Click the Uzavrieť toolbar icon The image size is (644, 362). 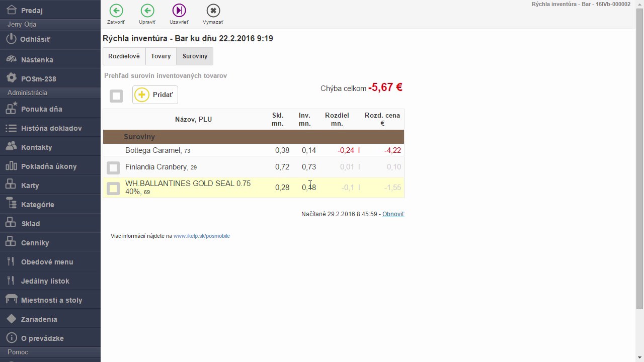pyautogui.click(x=179, y=11)
